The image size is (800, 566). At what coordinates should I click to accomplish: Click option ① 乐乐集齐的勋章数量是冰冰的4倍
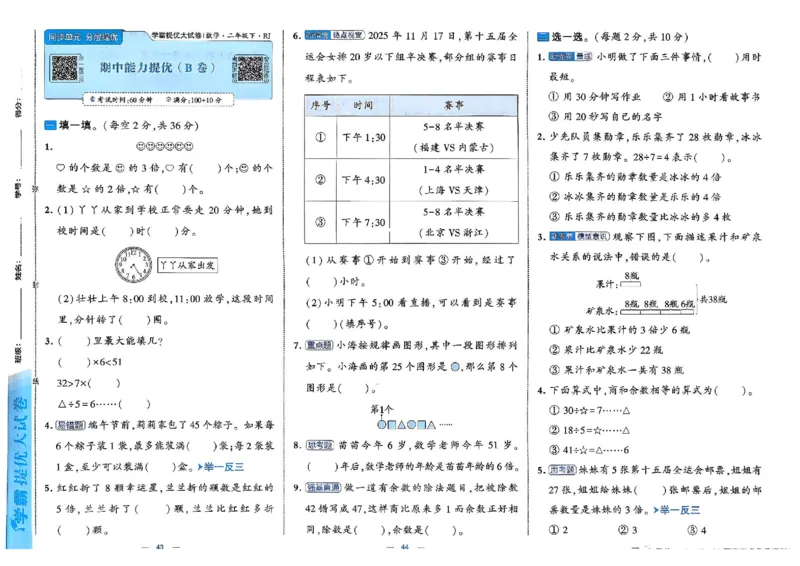[x=635, y=177]
